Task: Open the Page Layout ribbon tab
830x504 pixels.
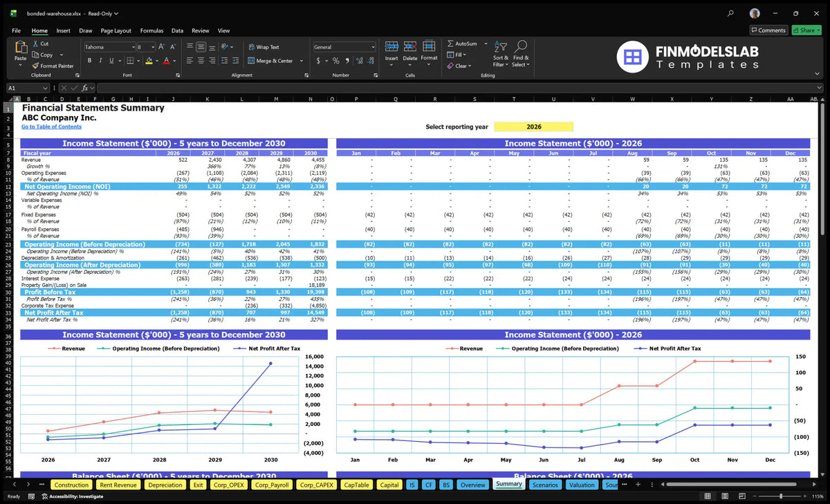Action: pyautogui.click(x=116, y=30)
